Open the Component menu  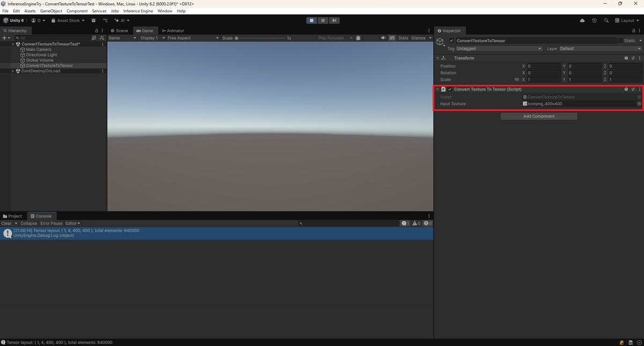pos(77,11)
